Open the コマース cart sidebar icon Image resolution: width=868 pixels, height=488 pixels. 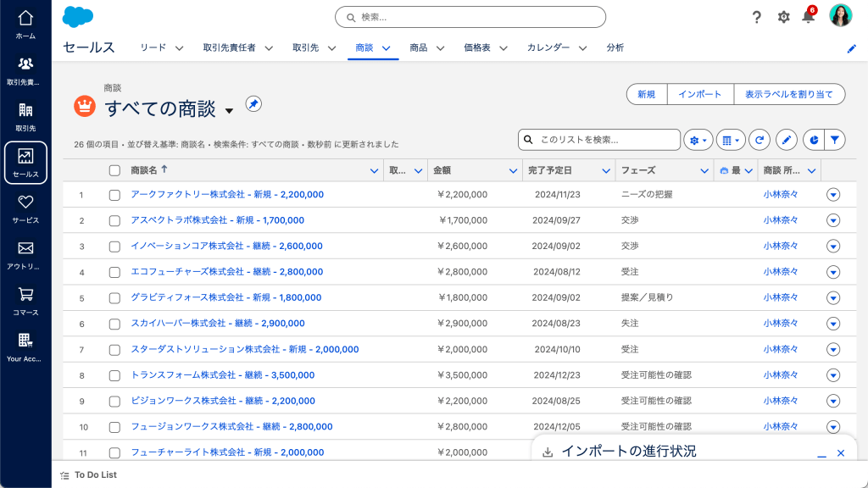[x=25, y=301]
